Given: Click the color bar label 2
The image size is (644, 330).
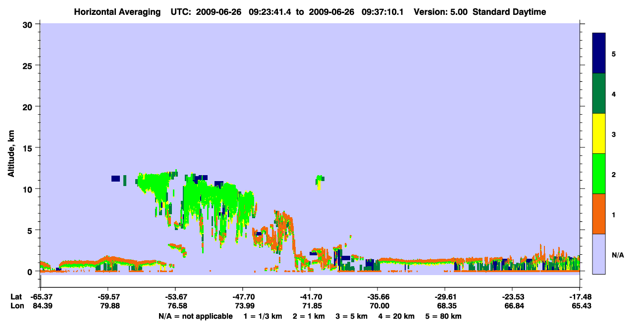Looking at the screenshot, I should coord(614,174).
